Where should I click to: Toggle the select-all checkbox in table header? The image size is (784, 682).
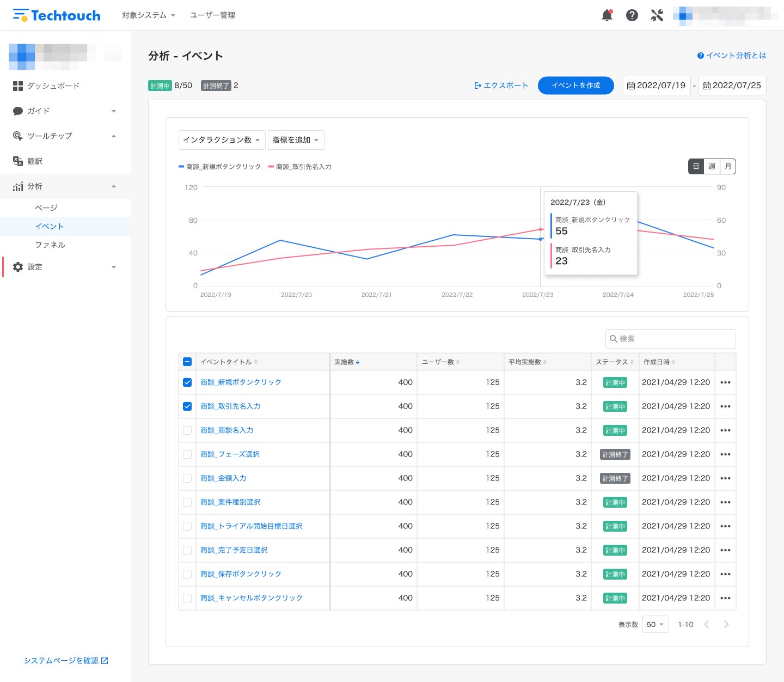point(187,362)
